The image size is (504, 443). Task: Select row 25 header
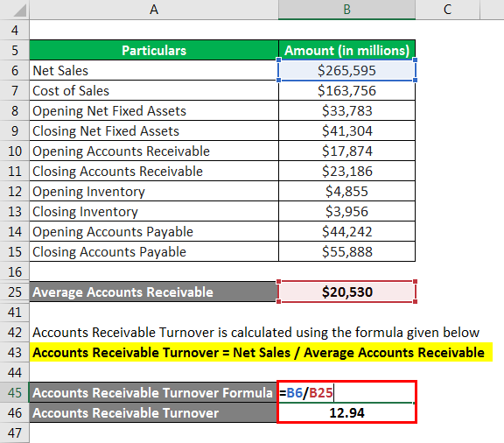15,292
